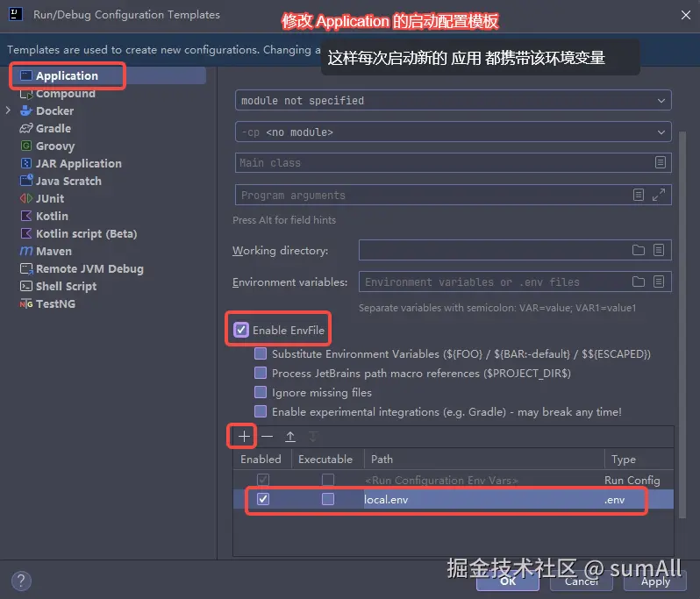Click the Maven template icon
Viewport: 700px width, 599px height.
(x=26, y=252)
